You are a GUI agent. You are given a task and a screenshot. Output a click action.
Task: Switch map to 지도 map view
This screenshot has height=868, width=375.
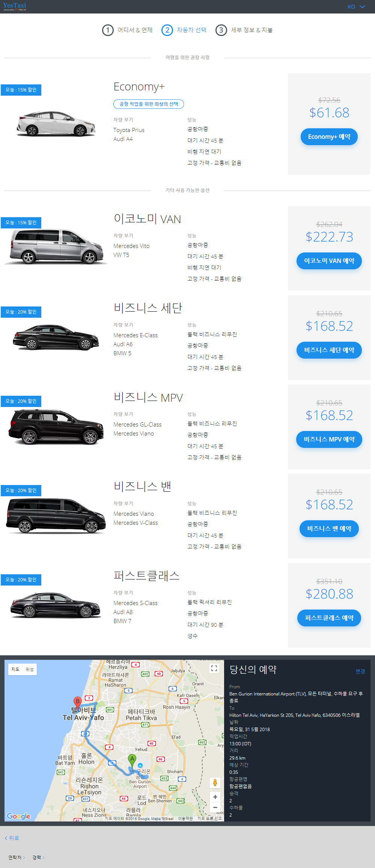[15, 670]
